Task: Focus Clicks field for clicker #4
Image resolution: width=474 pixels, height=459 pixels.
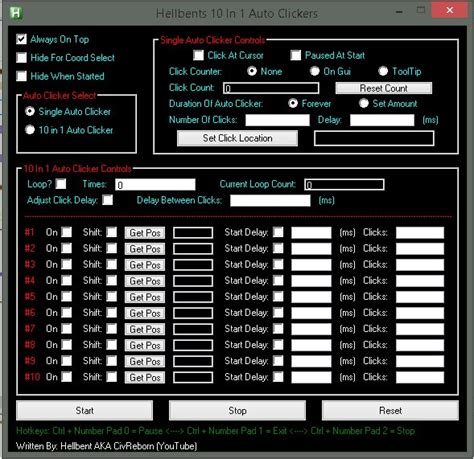Action: (420, 281)
